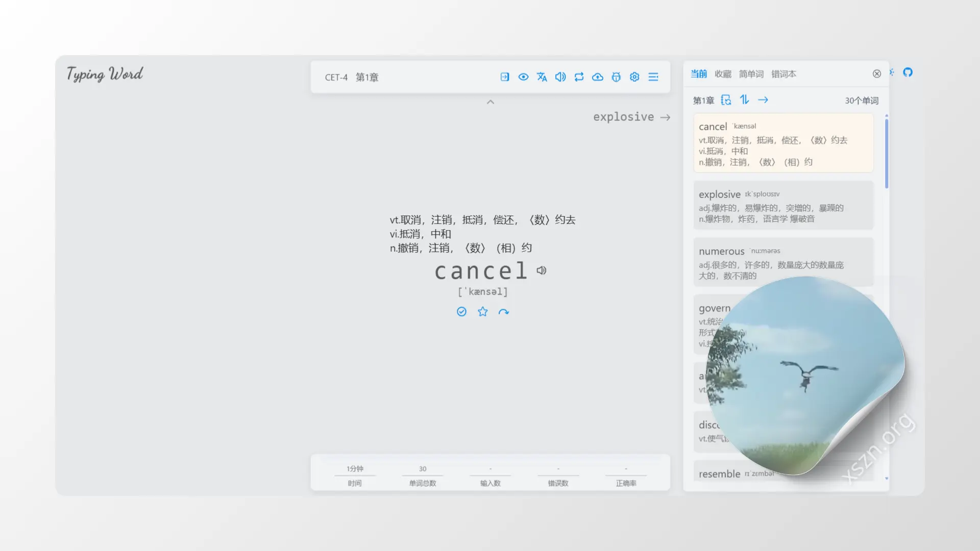980x551 pixels.
Task: Toggle the translation display icon
Action: 542,77
